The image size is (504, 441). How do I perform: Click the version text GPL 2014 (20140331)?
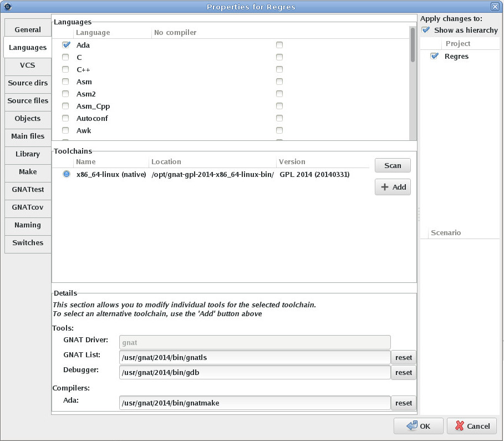tap(314, 174)
